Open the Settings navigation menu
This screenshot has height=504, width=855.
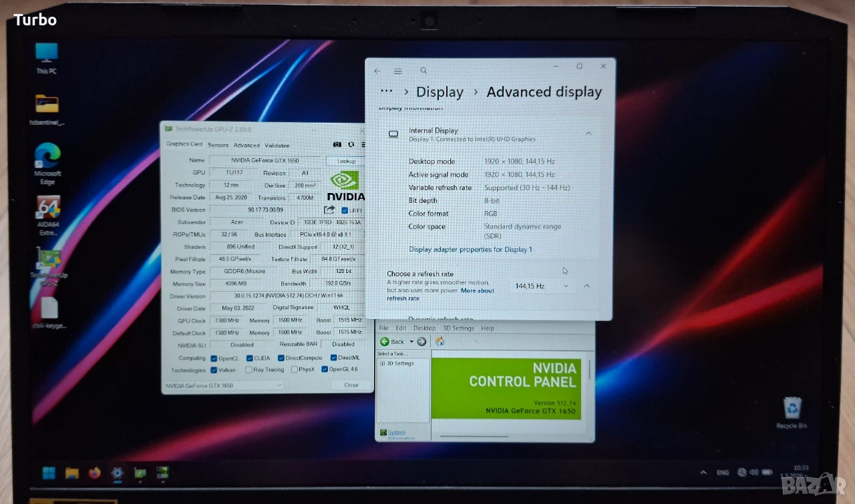click(398, 71)
